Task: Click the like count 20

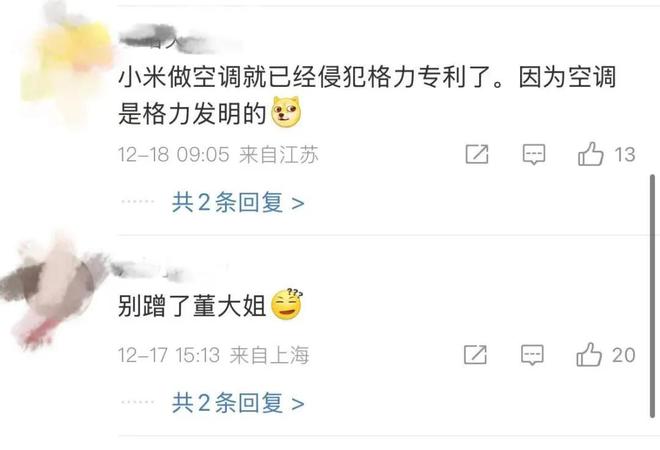Action: click(624, 355)
